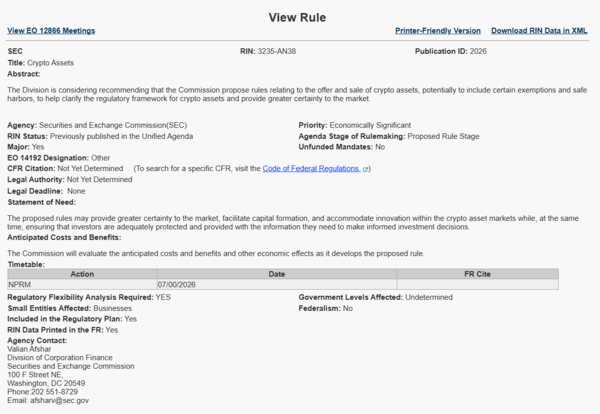Click Included in the Regulatory Plan value Yes
600x414 pixels.
pyautogui.click(x=130, y=319)
